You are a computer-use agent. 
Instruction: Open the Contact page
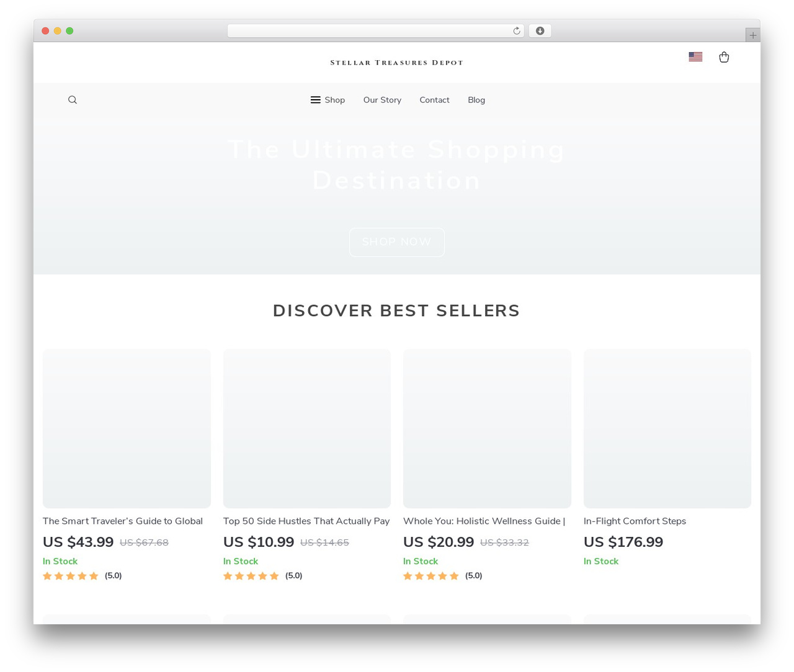(434, 100)
